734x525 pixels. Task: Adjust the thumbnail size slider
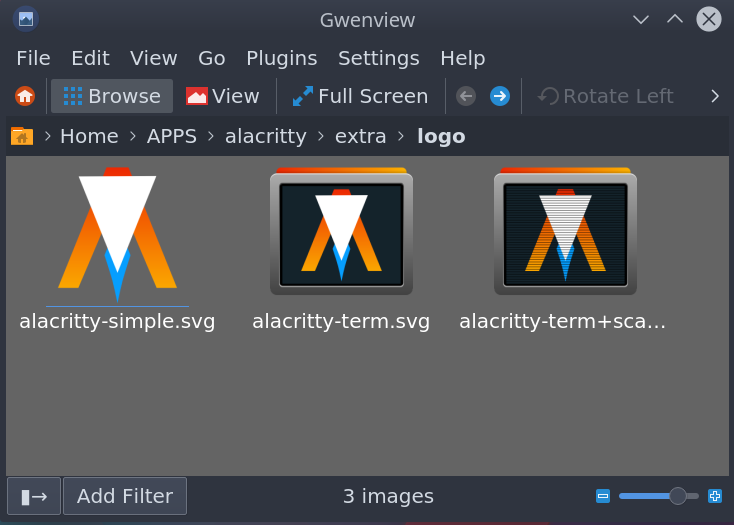(659, 496)
